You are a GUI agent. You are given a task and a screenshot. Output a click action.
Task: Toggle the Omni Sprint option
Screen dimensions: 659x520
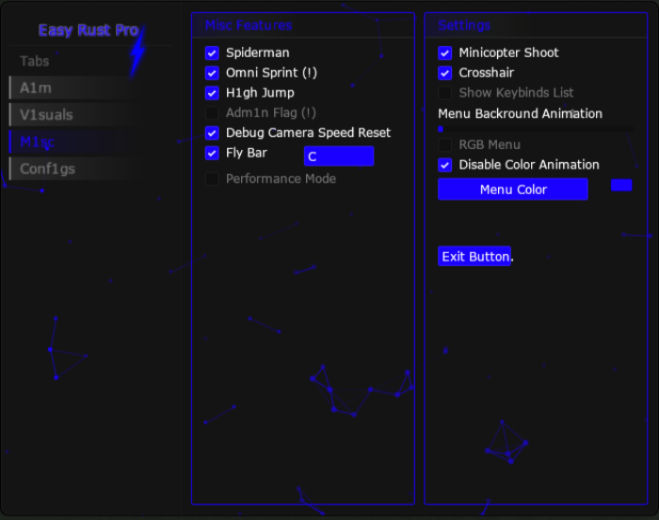point(212,73)
